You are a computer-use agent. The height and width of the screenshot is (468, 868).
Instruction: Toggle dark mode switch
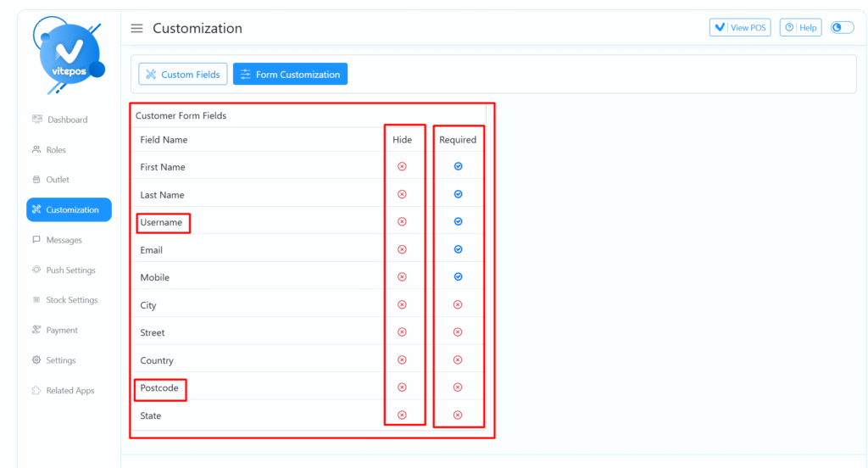tap(843, 28)
